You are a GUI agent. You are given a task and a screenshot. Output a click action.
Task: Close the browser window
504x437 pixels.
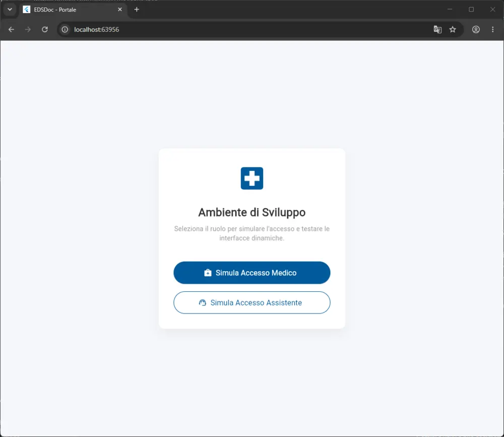tap(492, 10)
